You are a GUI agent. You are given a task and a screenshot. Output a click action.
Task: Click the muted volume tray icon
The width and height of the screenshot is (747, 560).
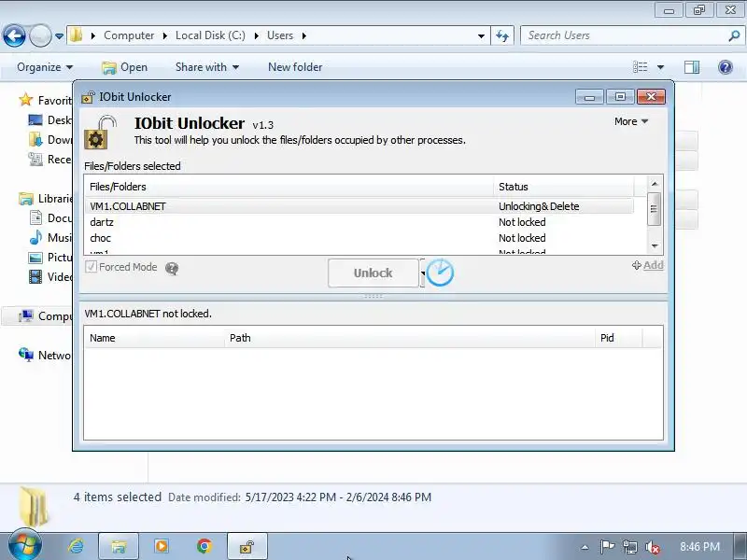tap(652, 548)
